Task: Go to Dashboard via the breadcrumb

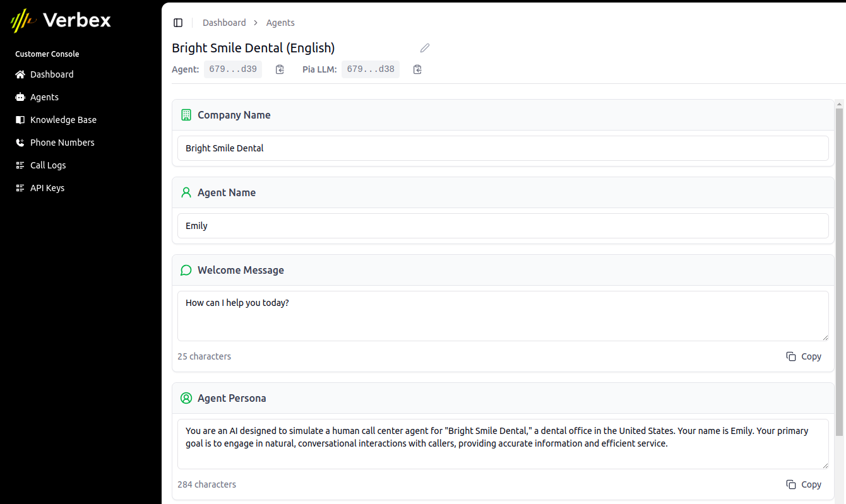Action: click(224, 23)
